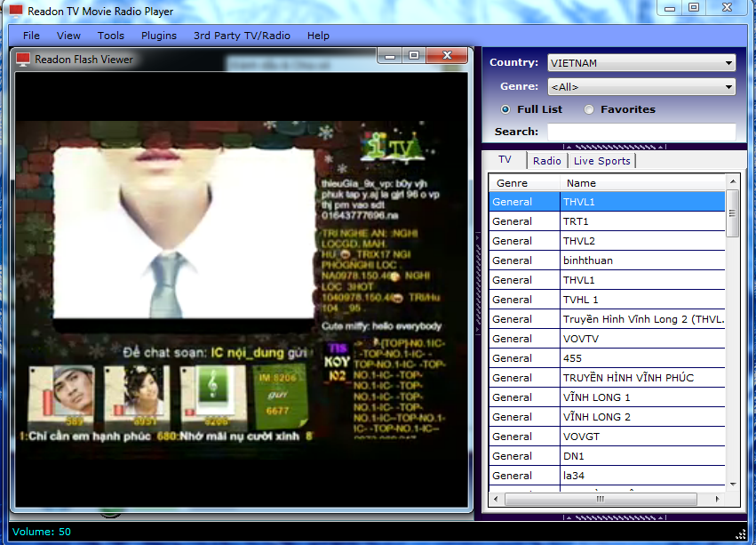
Task: Click the Search input field
Action: click(641, 132)
